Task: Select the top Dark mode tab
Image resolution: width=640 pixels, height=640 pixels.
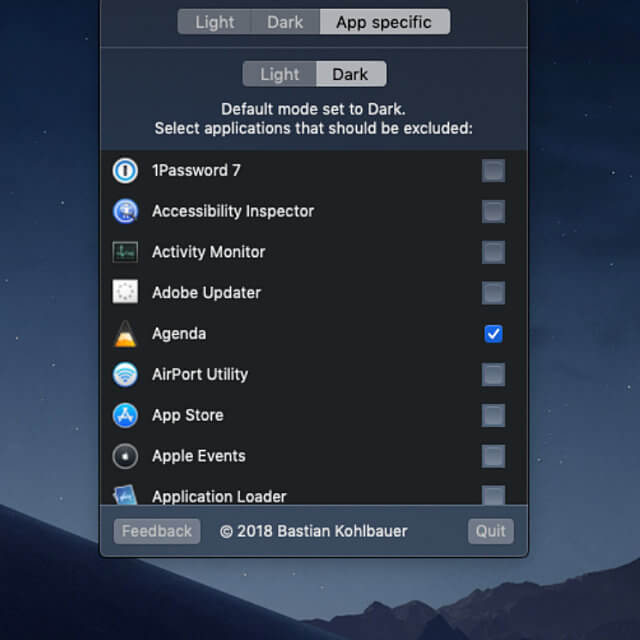Action: coord(285,22)
